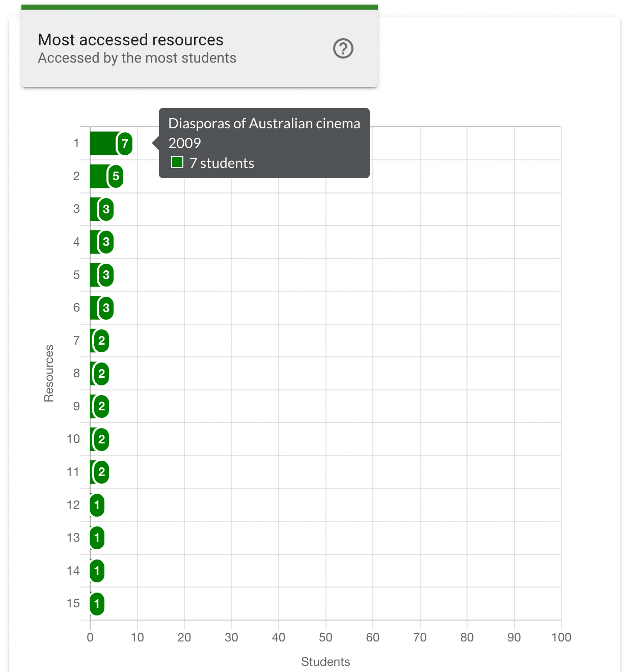Click the Diasporas of Australian cinema 2009 tooltip

264,133
